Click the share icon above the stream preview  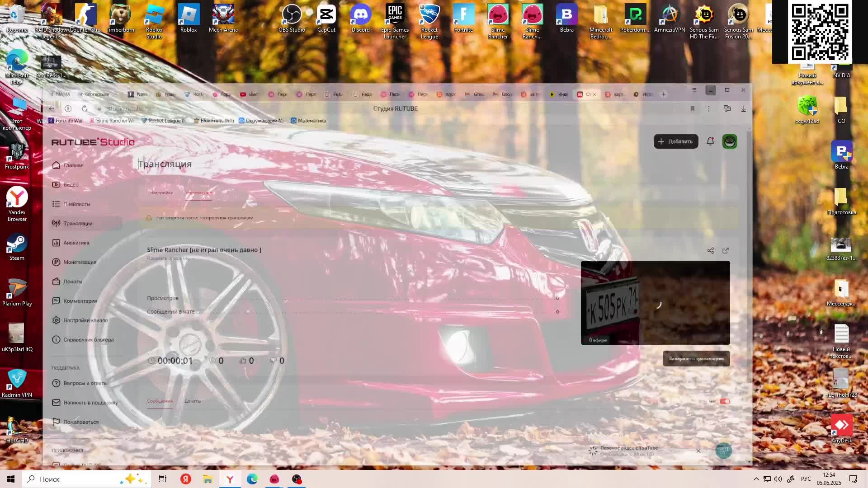click(x=711, y=251)
